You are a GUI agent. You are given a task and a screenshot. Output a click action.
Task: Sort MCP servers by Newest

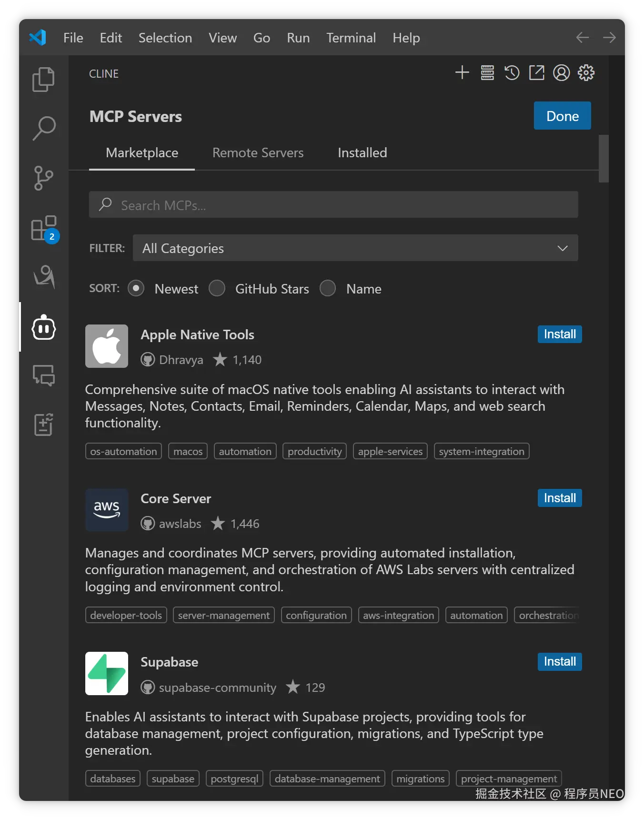pos(136,288)
